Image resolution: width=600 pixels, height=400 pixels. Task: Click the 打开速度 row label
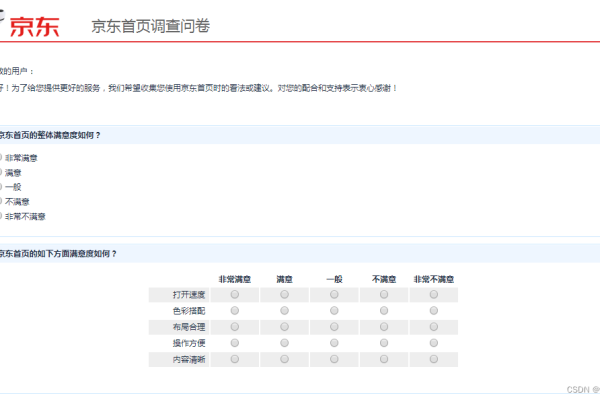click(x=189, y=295)
